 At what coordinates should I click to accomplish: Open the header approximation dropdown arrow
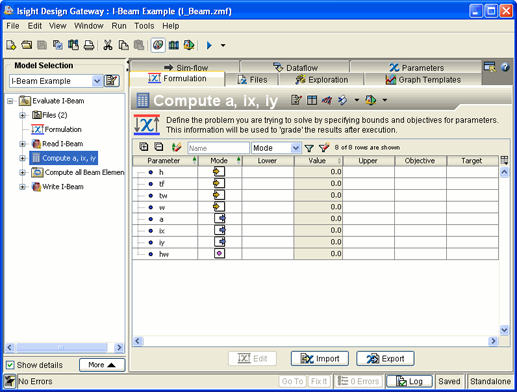point(384,100)
